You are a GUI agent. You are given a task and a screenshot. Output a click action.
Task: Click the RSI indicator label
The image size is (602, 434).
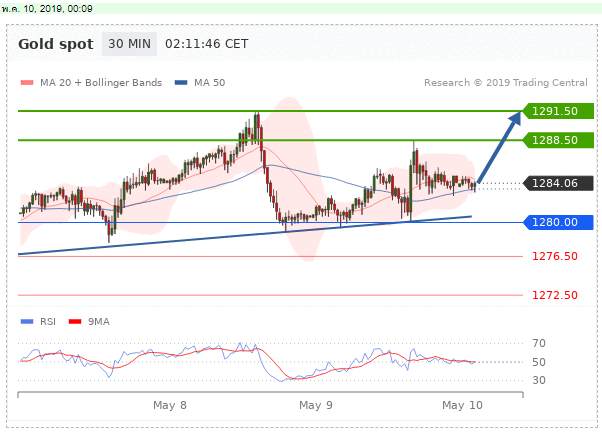48,321
